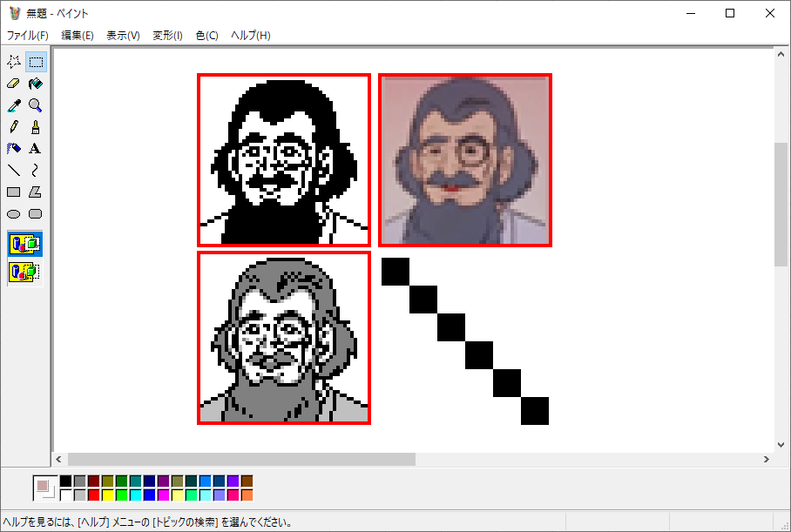The image size is (791, 532).
Task: Pick the bright green color swatch
Action: 122,495
